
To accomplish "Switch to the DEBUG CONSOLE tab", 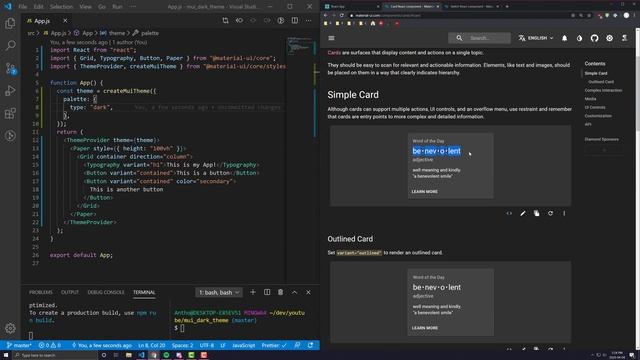I will coord(106,292).
